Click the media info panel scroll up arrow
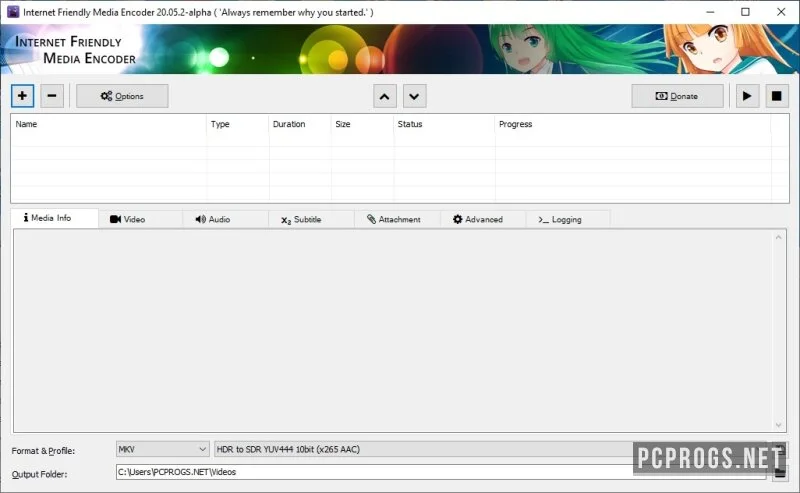This screenshot has height=493, width=800. [x=779, y=237]
